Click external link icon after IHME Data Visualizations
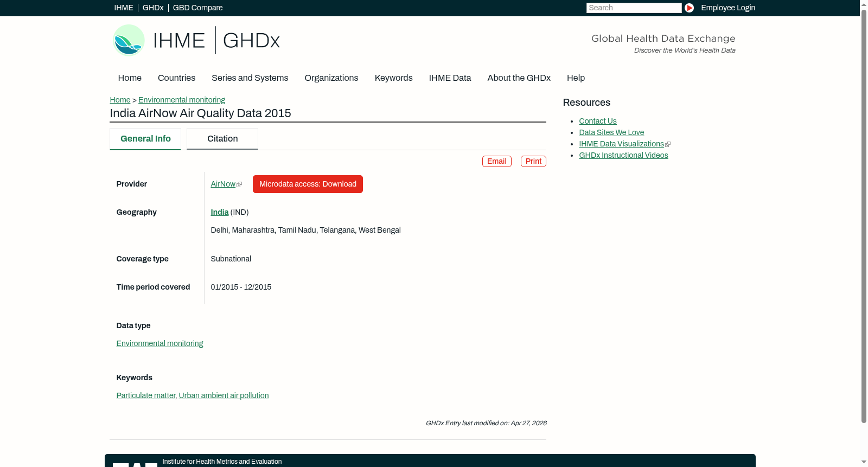Screen dimensions: 868x467 point(668,144)
